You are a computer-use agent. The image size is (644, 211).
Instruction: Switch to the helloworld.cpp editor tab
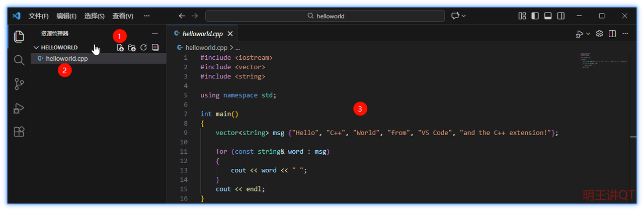point(201,34)
